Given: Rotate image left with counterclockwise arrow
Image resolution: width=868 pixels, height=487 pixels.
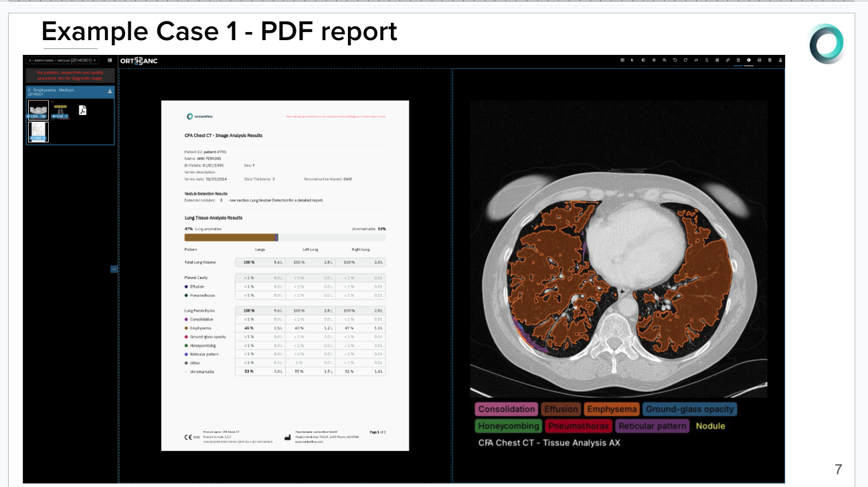Looking at the screenshot, I should 675,60.
